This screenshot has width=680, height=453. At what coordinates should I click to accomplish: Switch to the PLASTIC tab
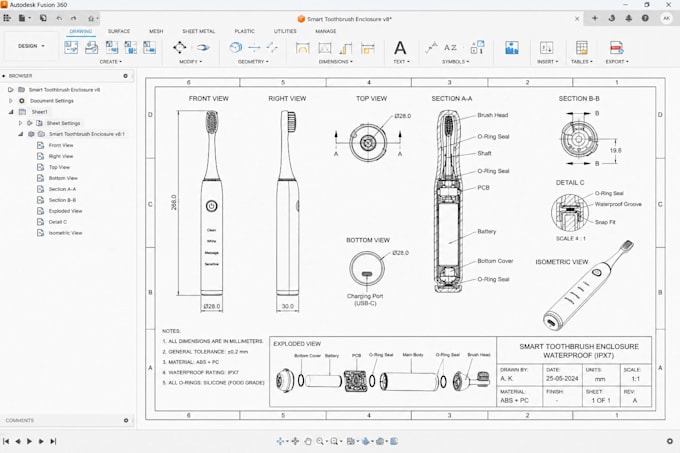[x=245, y=31]
